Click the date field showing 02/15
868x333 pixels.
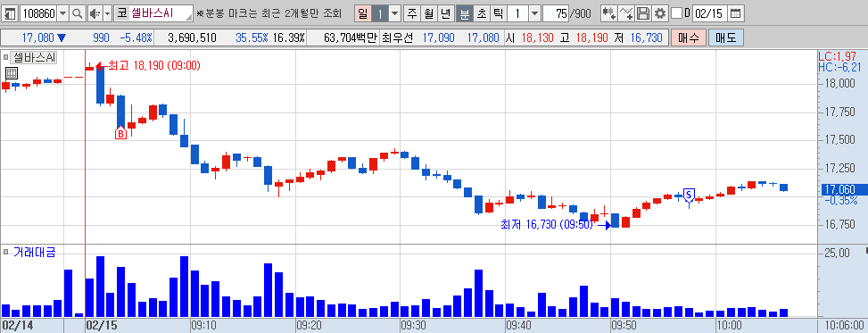[710, 13]
